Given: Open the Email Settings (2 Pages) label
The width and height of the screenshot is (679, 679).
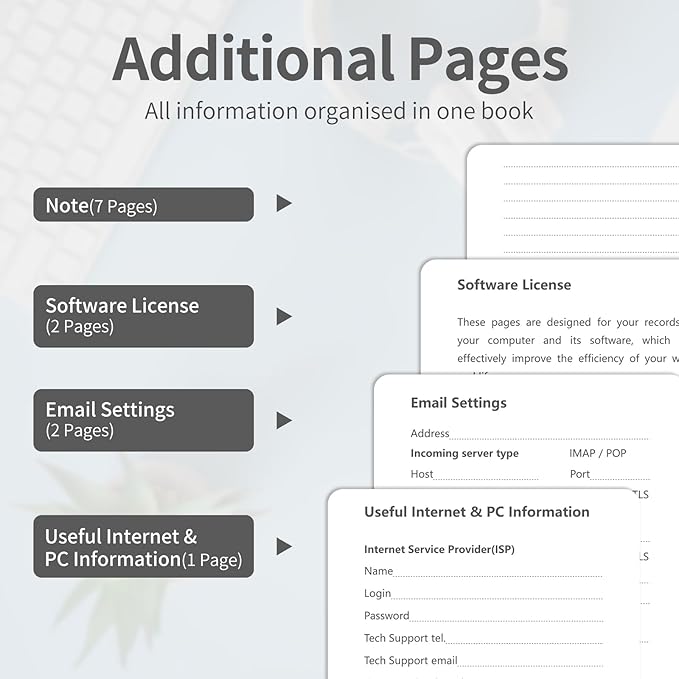Looking at the screenshot, I should pyautogui.click(x=143, y=420).
